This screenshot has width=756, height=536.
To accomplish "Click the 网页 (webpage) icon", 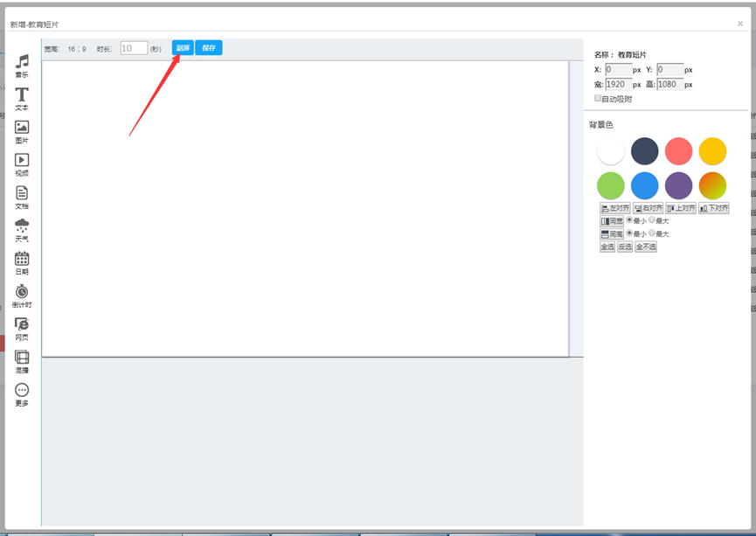I will point(22,326).
